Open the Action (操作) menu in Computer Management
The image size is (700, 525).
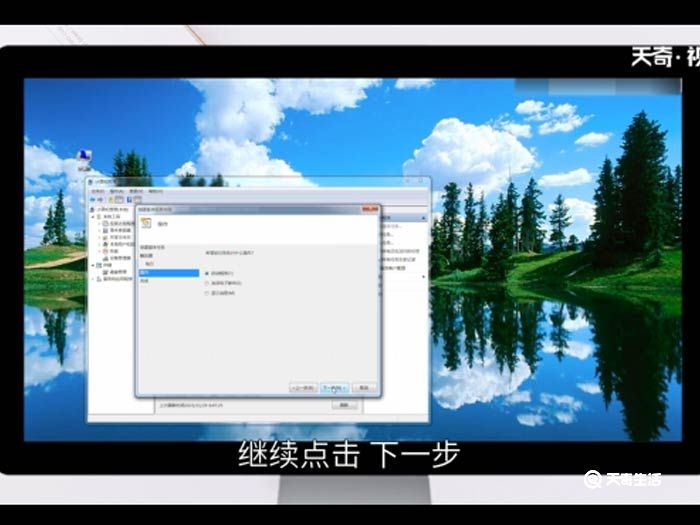pyautogui.click(x=117, y=191)
